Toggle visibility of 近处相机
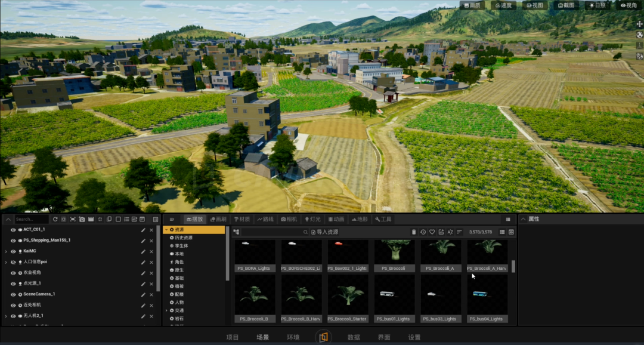 coord(13,305)
